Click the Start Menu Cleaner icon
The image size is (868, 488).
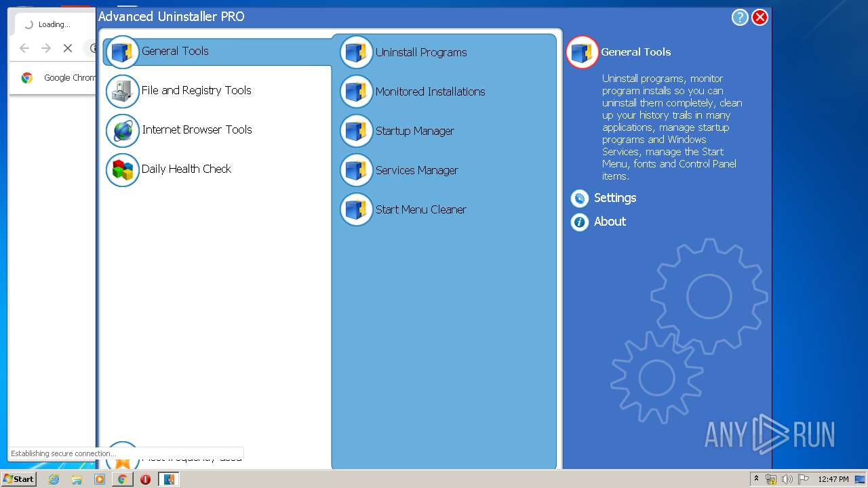[357, 209]
